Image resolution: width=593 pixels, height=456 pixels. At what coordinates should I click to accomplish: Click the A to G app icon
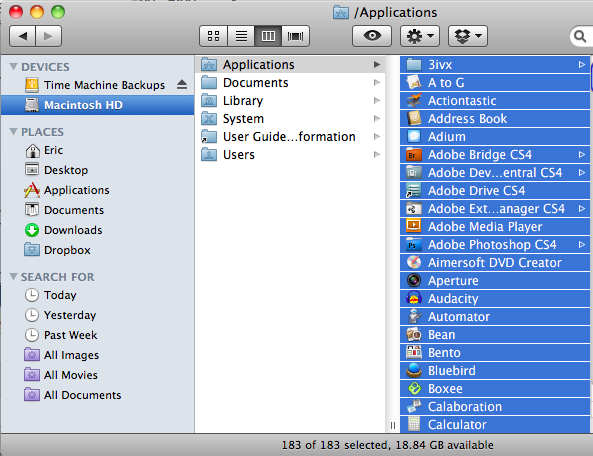pos(414,82)
